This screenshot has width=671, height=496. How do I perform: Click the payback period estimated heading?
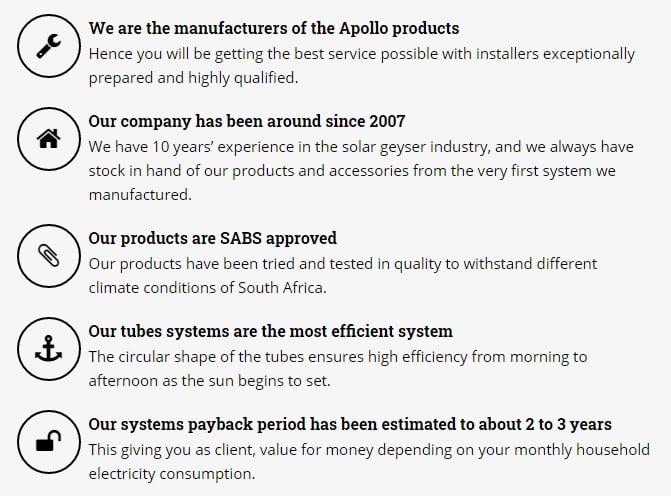click(x=350, y=425)
